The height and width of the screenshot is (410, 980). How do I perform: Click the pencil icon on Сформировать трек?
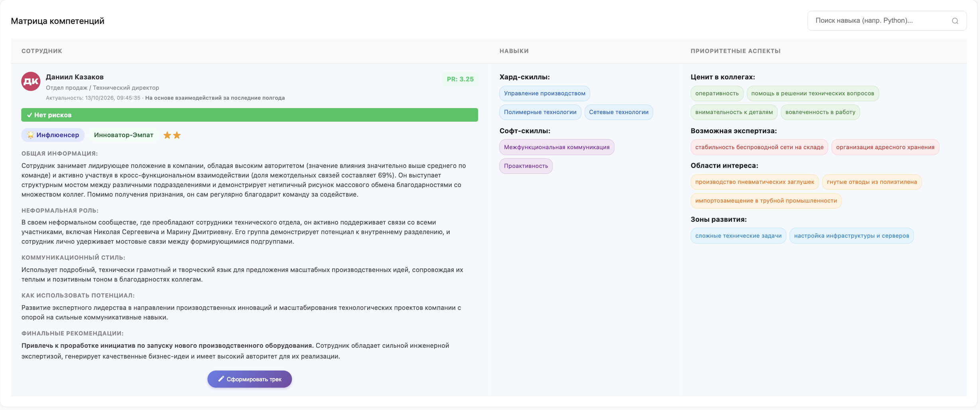221,379
